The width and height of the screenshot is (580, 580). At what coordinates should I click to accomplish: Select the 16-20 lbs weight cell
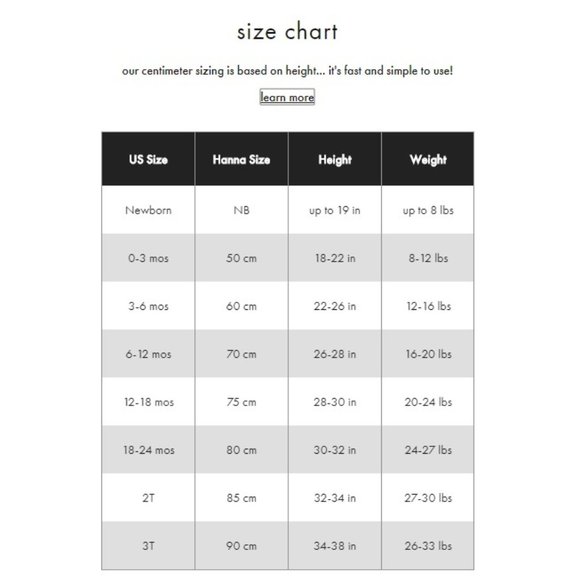pyautogui.click(x=428, y=354)
